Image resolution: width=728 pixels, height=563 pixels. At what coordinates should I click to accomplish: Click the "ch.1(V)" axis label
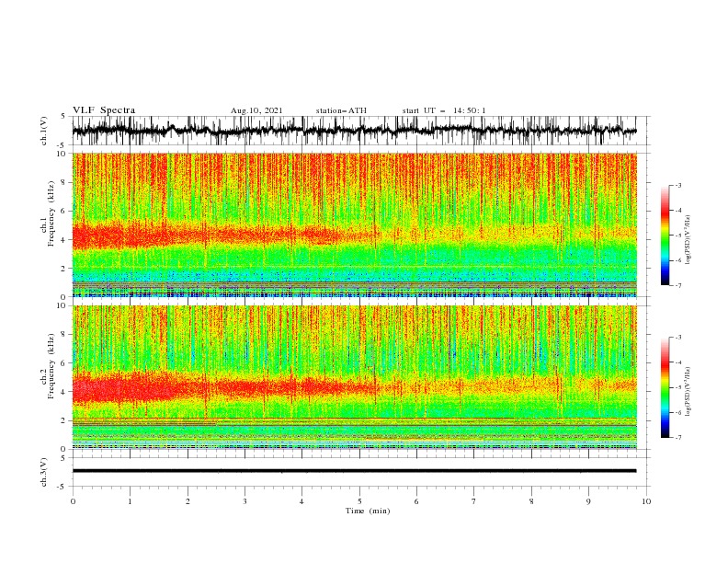pos(44,131)
